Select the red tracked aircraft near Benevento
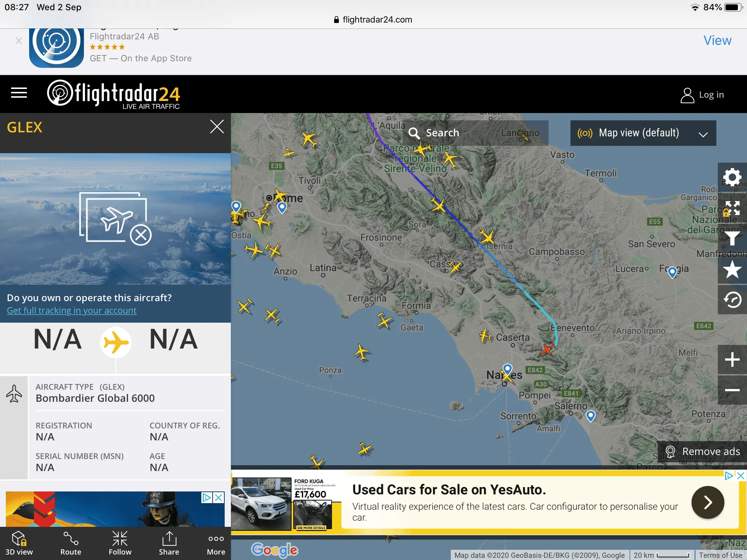 click(x=547, y=349)
